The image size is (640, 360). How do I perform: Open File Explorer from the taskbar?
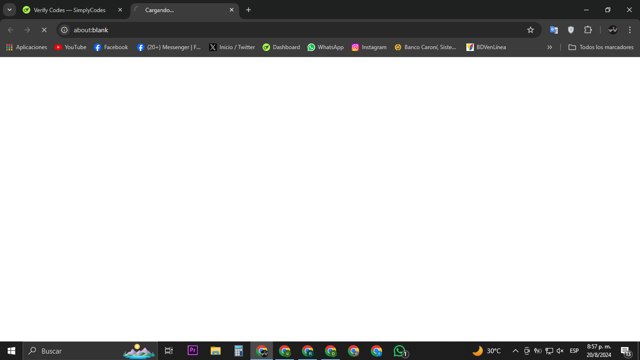tap(216, 351)
